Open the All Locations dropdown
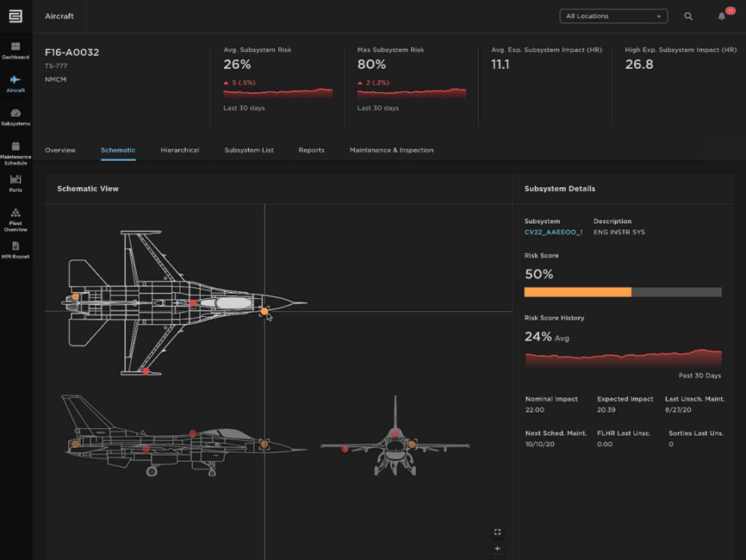This screenshot has width=746, height=560. point(613,16)
